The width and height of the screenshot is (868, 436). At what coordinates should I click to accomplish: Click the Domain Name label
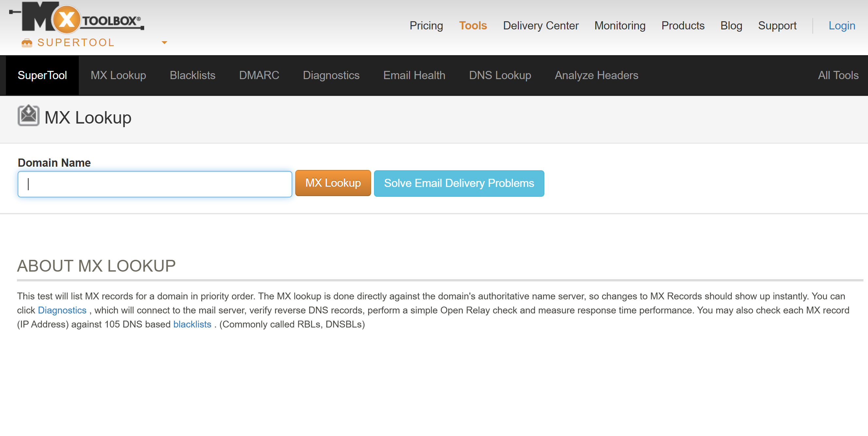tap(54, 163)
